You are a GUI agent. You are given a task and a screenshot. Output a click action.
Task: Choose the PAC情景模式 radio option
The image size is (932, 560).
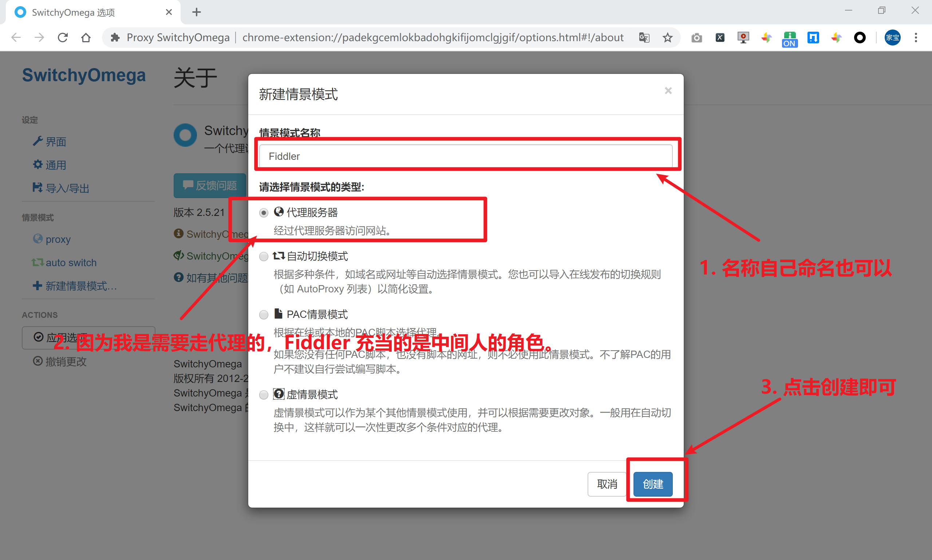[264, 315]
